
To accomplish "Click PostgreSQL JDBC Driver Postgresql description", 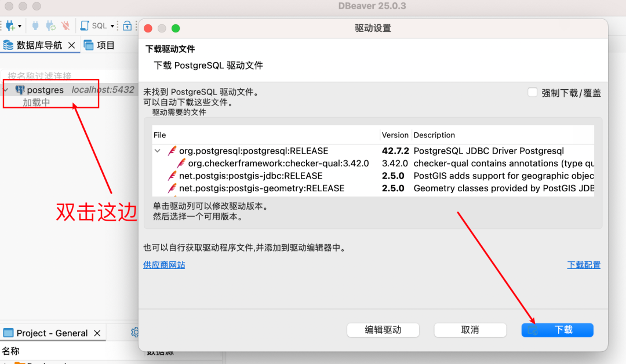I will coord(489,151).
